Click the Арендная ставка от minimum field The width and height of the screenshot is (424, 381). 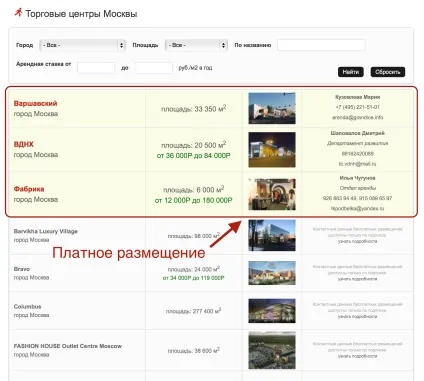(96, 68)
